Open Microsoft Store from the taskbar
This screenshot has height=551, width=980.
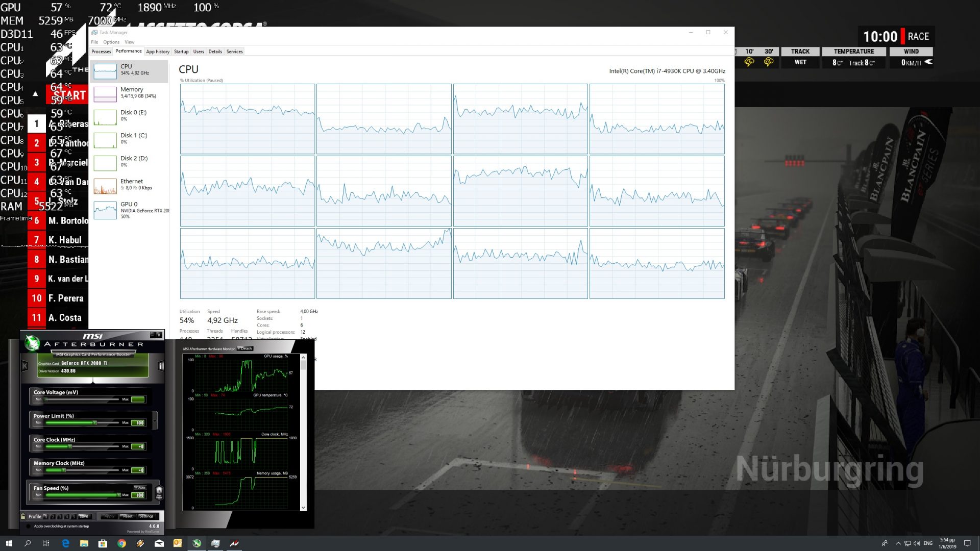coord(103,543)
